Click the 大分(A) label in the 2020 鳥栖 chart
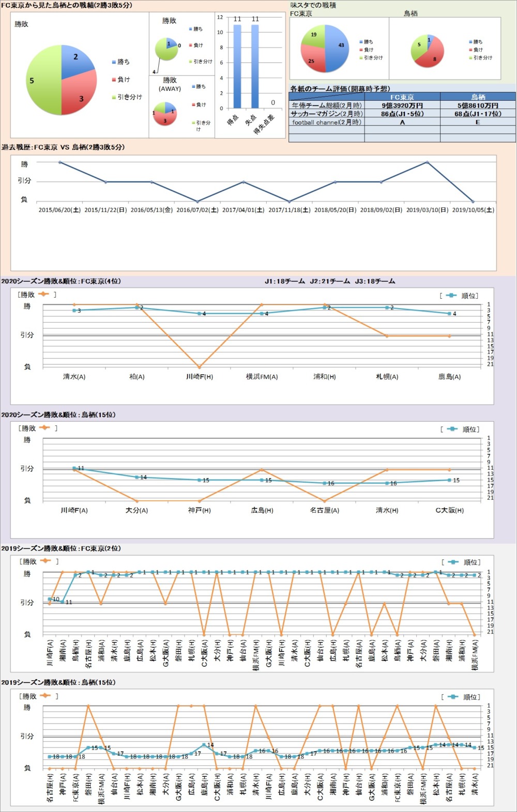The width and height of the screenshot is (517, 812). click(x=136, y=510)
